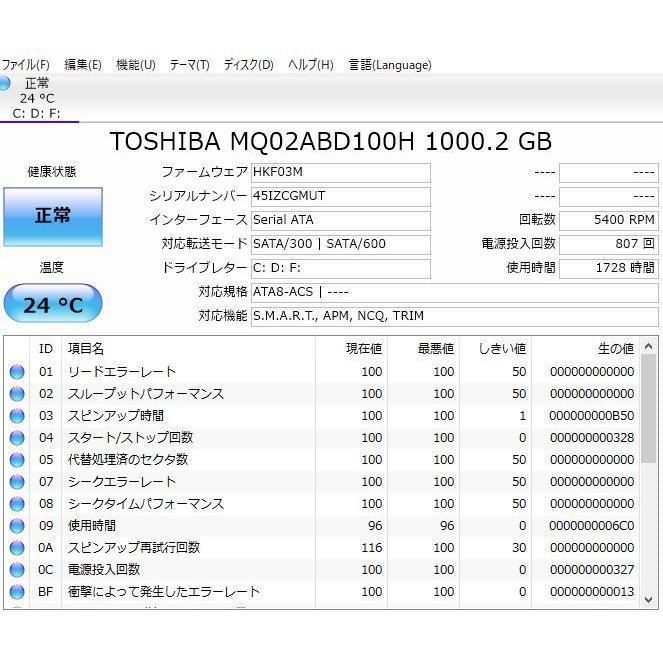Click raw value 000000000328
This screenshot has height=663, width=663.
click(x=592, y=438)
